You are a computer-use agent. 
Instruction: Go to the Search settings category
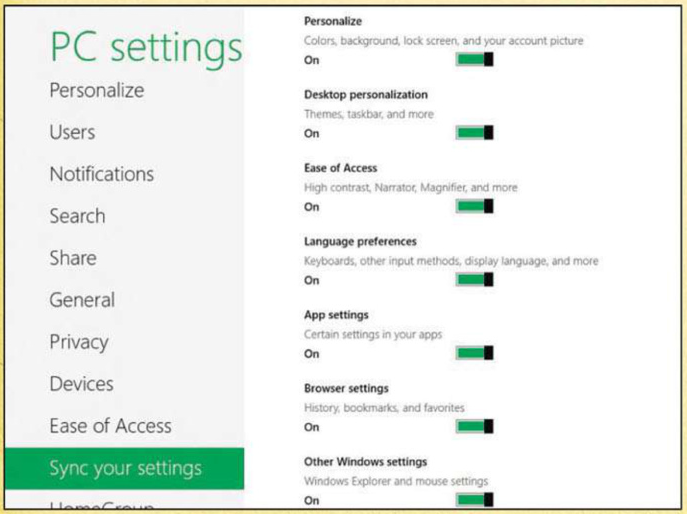77,216
